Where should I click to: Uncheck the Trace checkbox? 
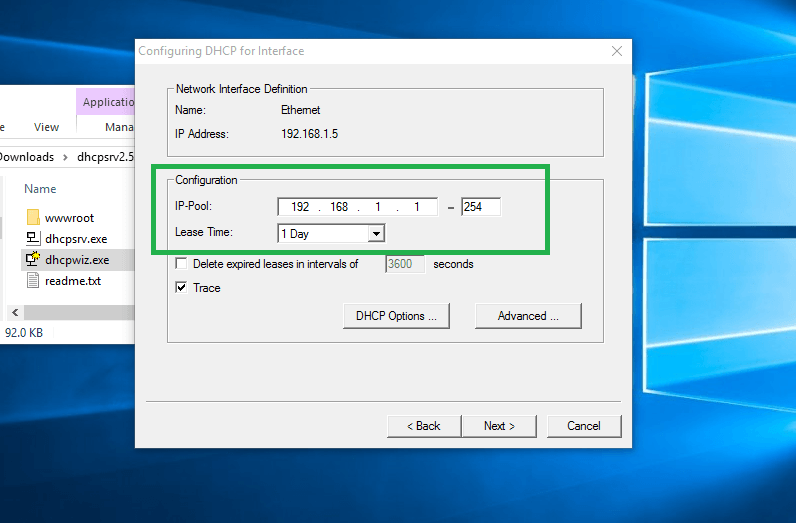click(181, 288)
